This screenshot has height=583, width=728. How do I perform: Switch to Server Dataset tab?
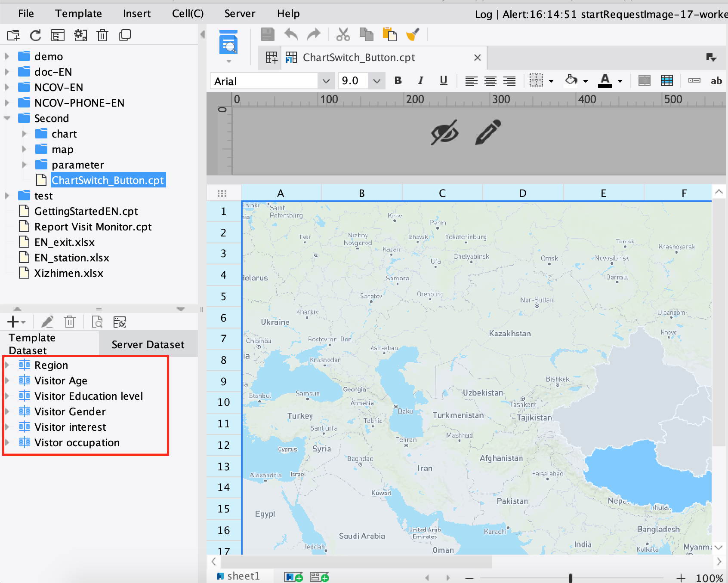(x=148, y=344)
